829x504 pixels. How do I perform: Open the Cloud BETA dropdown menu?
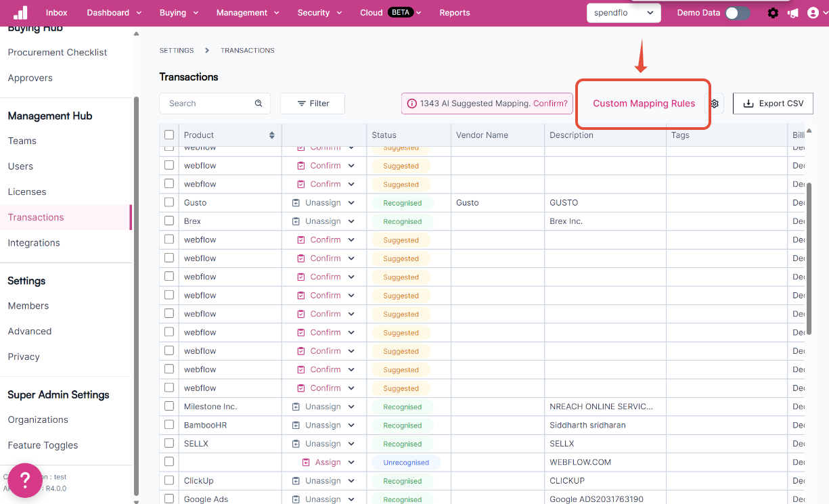click(391, 13)
